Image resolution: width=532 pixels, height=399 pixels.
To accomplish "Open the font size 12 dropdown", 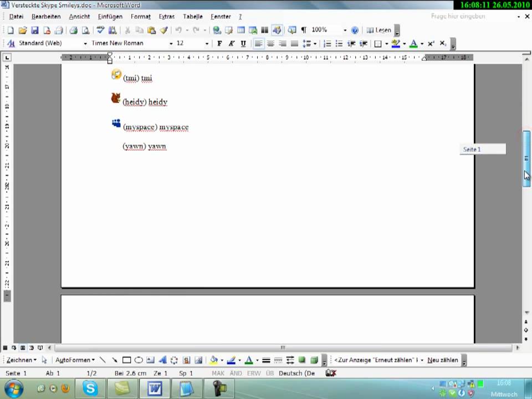I will coord(207,43).
